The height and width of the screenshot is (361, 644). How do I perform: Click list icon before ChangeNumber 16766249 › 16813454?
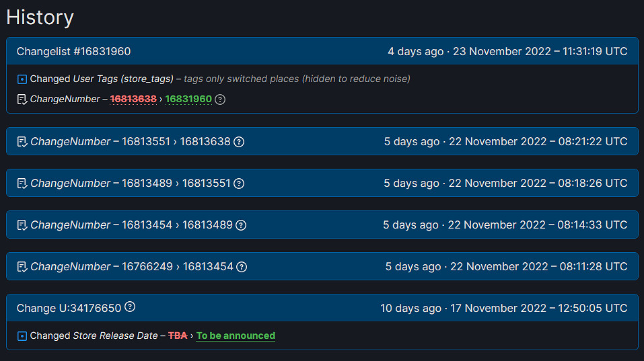(22, 267)
